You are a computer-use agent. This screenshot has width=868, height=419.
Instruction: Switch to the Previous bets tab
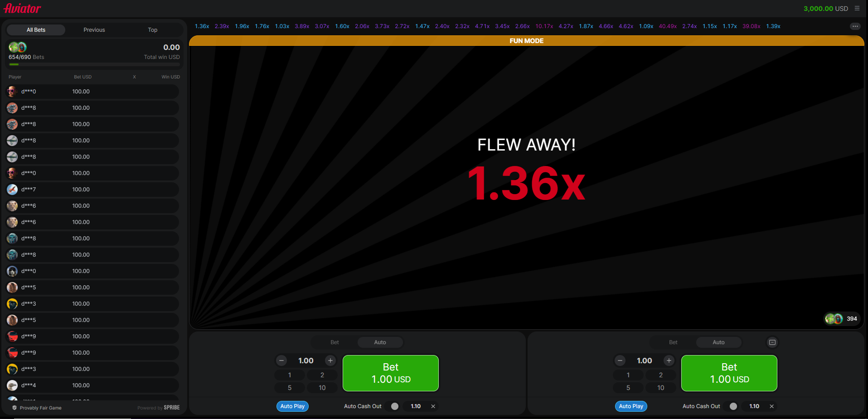94,30
